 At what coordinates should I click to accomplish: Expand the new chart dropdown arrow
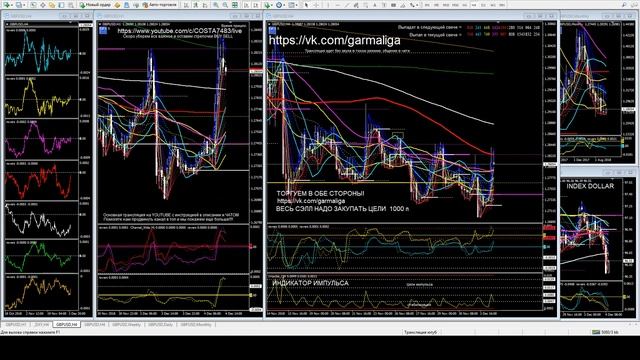point(12,5)
